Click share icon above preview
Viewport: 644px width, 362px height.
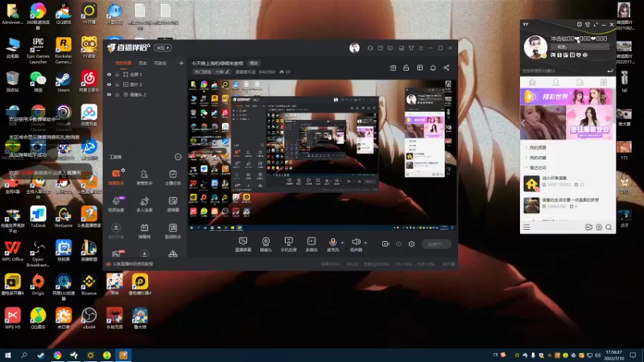click(x=447, y=68)
